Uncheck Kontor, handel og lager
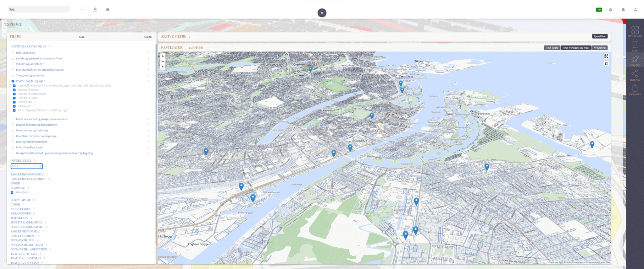The height and width of the screenshot is (269, 644). pyautogui.click(x=13, y=81)
